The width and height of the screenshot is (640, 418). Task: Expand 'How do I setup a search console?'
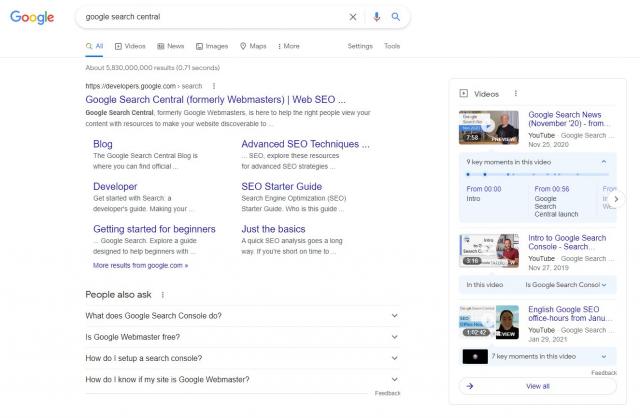click(x=243, y=358)
